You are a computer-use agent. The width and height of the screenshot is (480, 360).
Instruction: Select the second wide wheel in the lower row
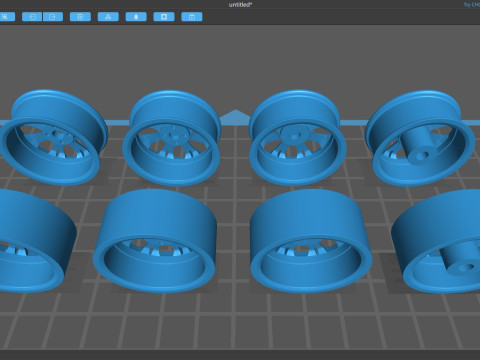pos(155,241)
